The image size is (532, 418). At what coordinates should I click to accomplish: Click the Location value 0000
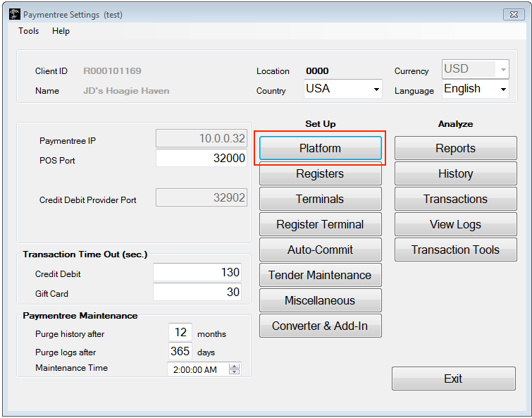click(317, 71)
